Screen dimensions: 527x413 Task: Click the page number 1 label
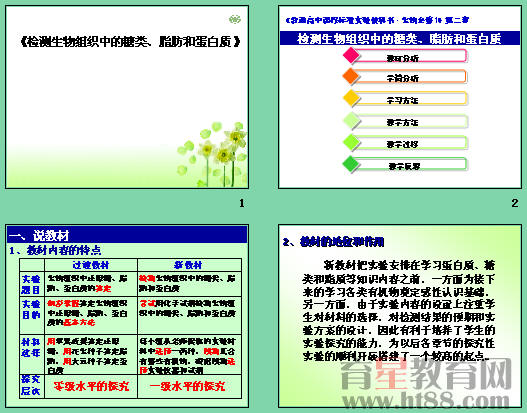click(x=242, y=203)
